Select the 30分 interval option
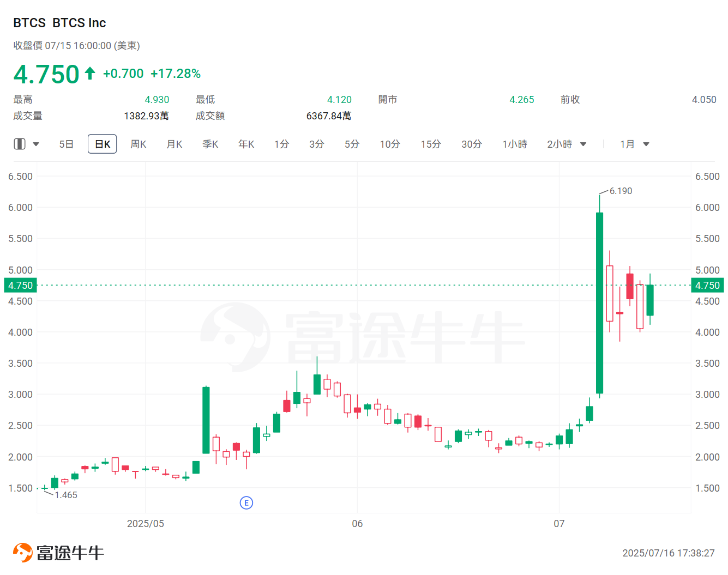This screenshot has width=728, height=575. pos(471,144)
